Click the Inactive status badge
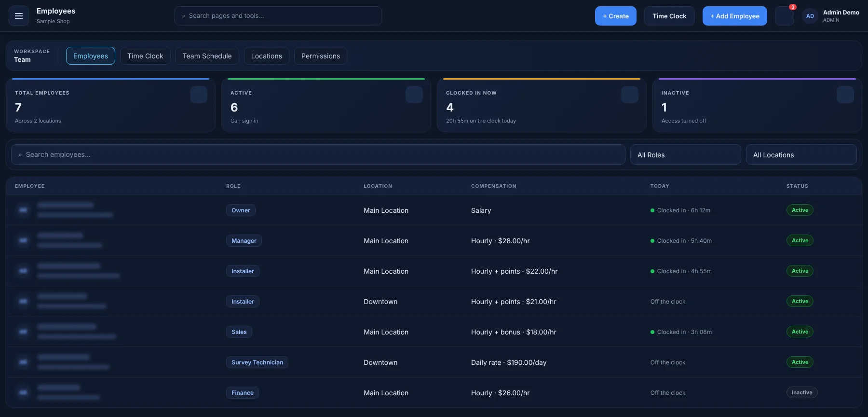868x417 pixels. pyautogui.click(x=802, y=392)
